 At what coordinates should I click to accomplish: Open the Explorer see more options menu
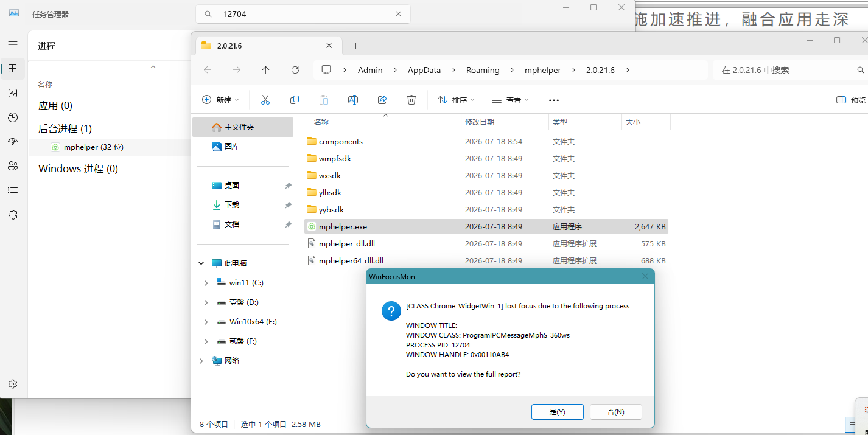(554, 100)
